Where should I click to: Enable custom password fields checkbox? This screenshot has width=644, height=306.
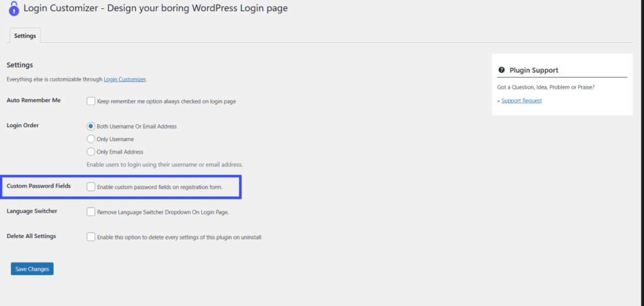click(91, 187)
